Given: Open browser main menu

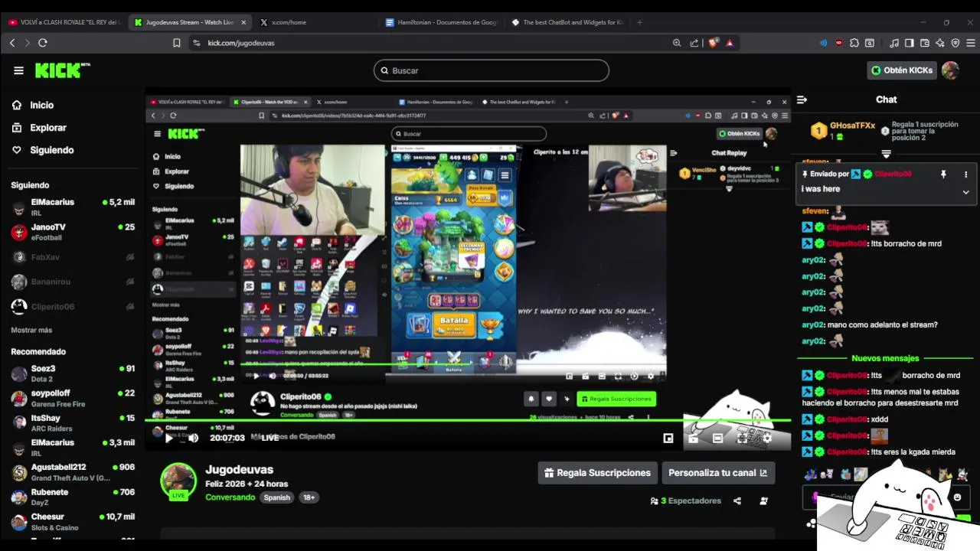Looking at the screenshot, I should pos(971,43).
